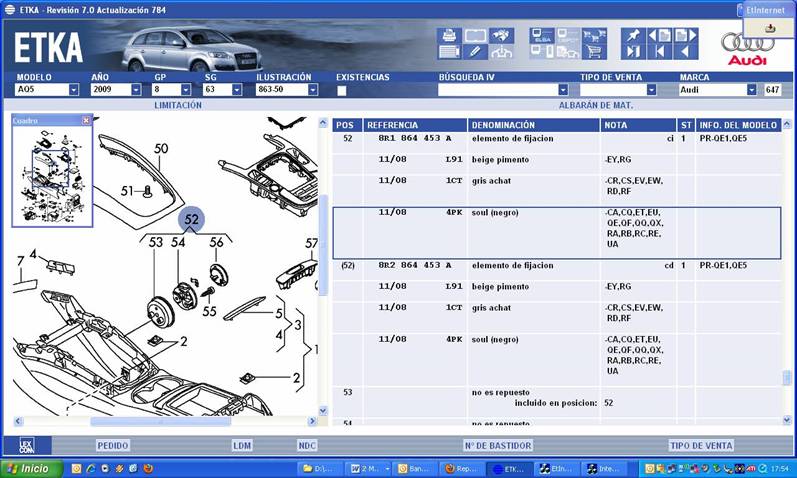
Task: Click the download icon under EtInternet
Action: 770,28
